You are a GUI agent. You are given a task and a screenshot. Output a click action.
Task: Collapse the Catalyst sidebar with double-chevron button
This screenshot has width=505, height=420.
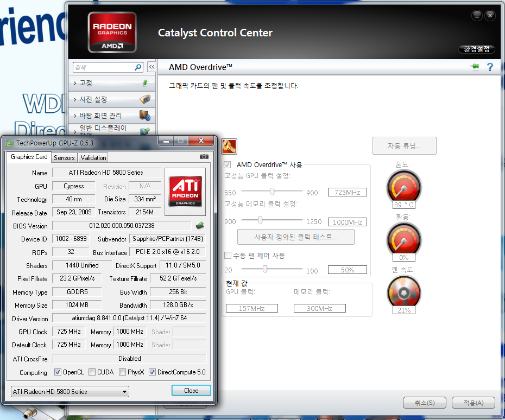pos(151,67)
